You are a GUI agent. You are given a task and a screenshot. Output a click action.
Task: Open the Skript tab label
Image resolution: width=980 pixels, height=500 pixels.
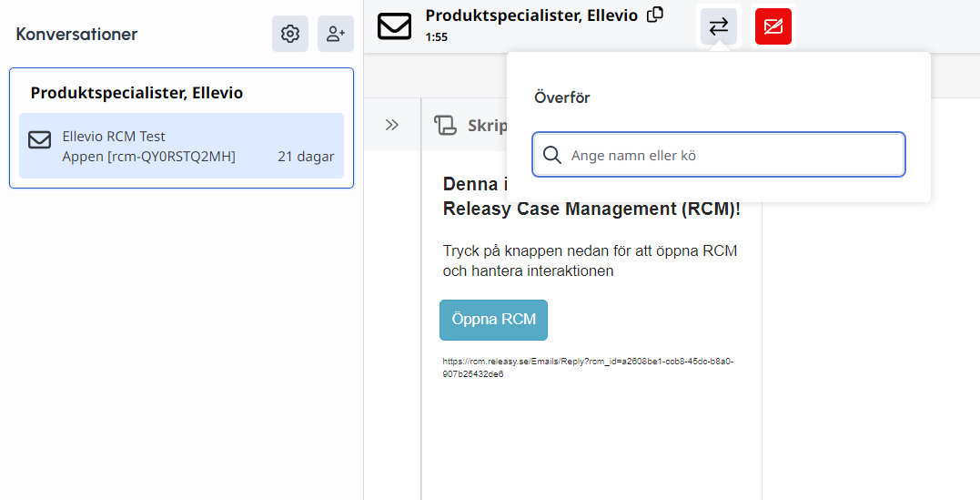pyautogui.click(x=487, y=125)
